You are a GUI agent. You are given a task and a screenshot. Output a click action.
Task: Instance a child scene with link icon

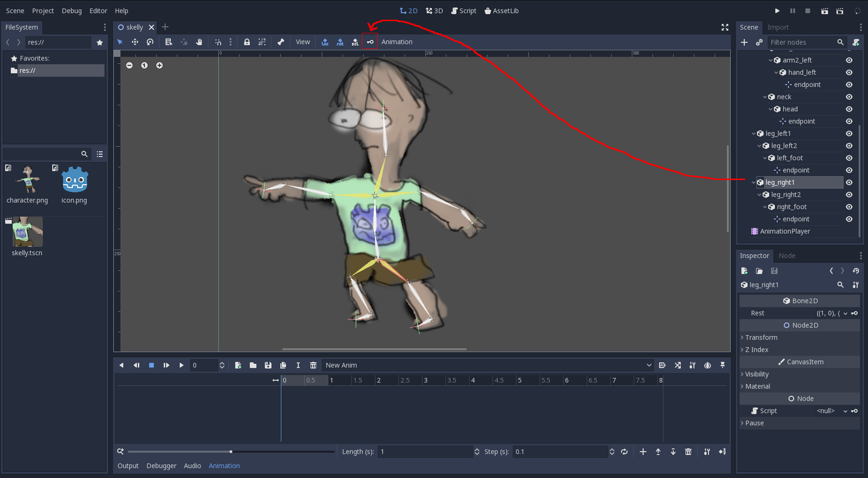pos(759,42)
